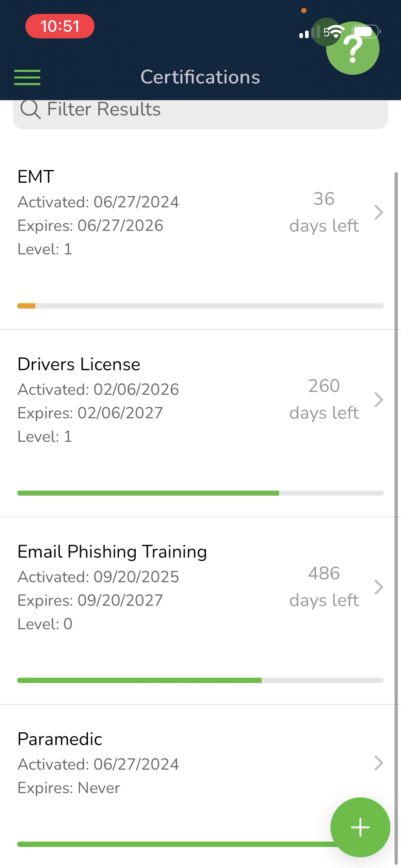The height and width of the screenshot is (868, 401).
Task: Open EMT details via its chevron
Action: [379, 212]
